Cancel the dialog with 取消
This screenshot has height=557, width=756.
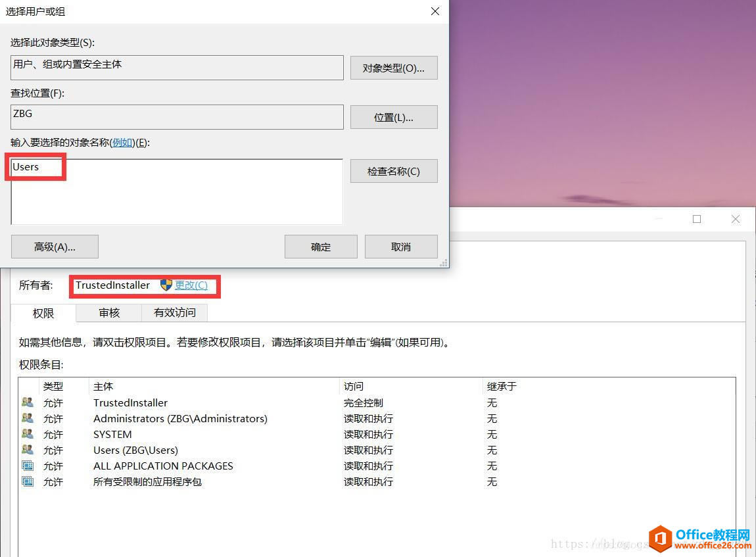point(400,247)
